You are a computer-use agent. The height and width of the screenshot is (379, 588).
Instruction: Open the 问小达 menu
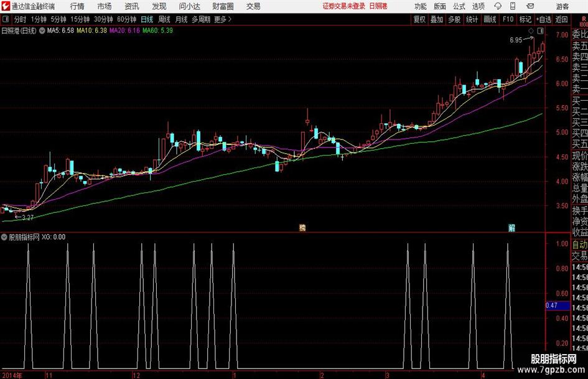[189, 6]
